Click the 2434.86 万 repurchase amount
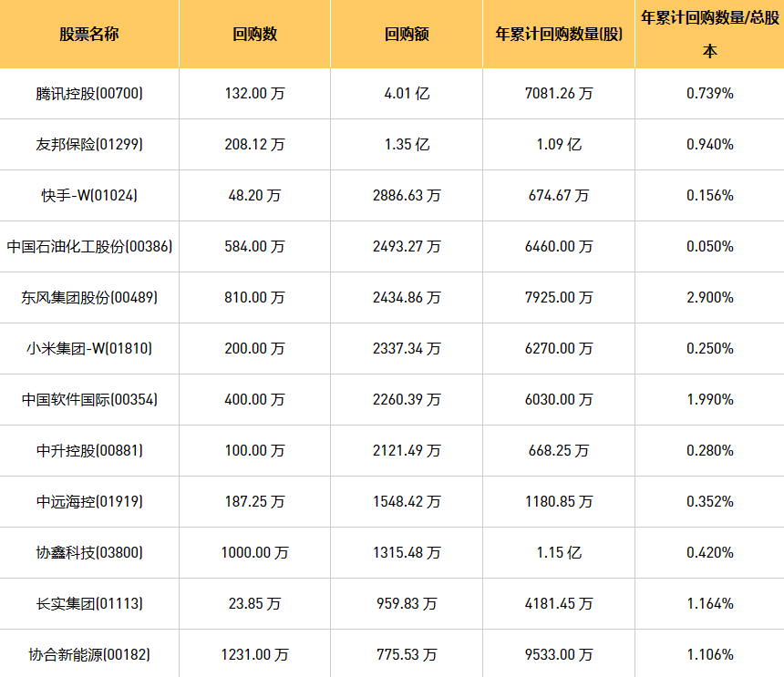 [407, 297]
